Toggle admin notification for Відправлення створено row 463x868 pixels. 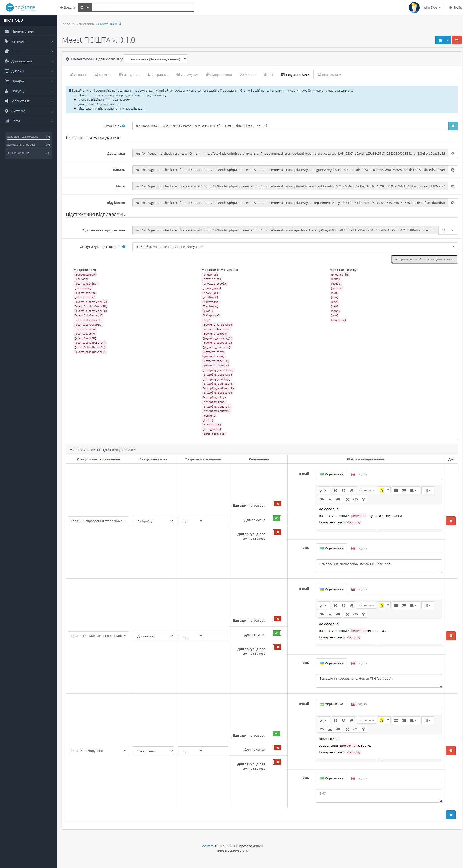pyautogui.click(x=277, y=504)
